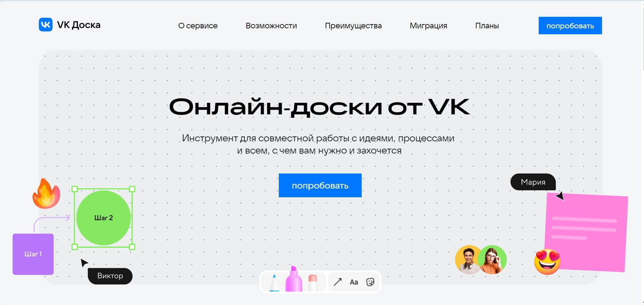Click the woman's avatar with glasses
The width and height of the screenshot is (644, 305).
tap(493, 260)
